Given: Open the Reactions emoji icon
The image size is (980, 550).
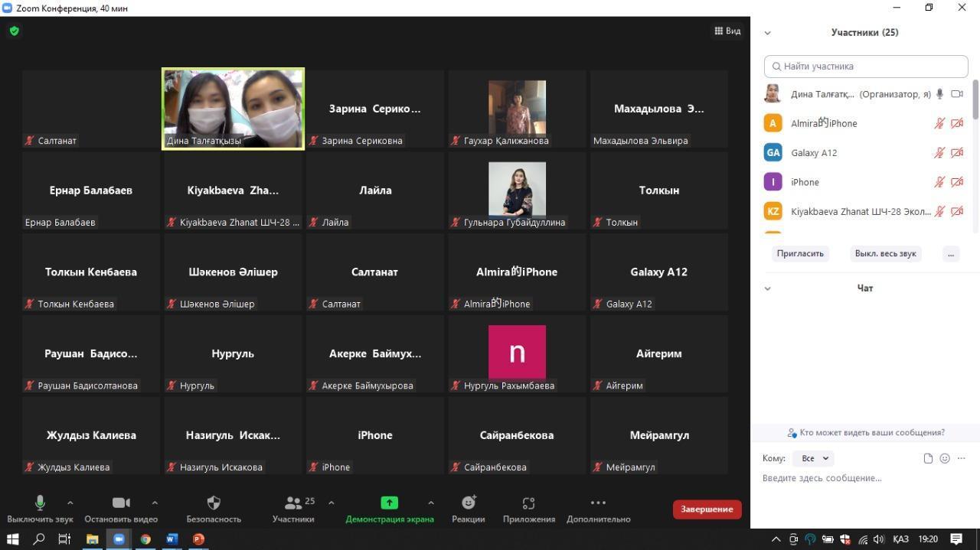Looking at the screenshot, I should pos(469,503).
